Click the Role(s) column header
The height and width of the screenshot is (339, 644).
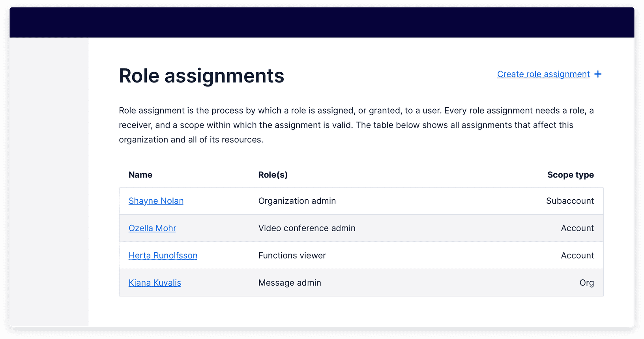tap(273, 175)
